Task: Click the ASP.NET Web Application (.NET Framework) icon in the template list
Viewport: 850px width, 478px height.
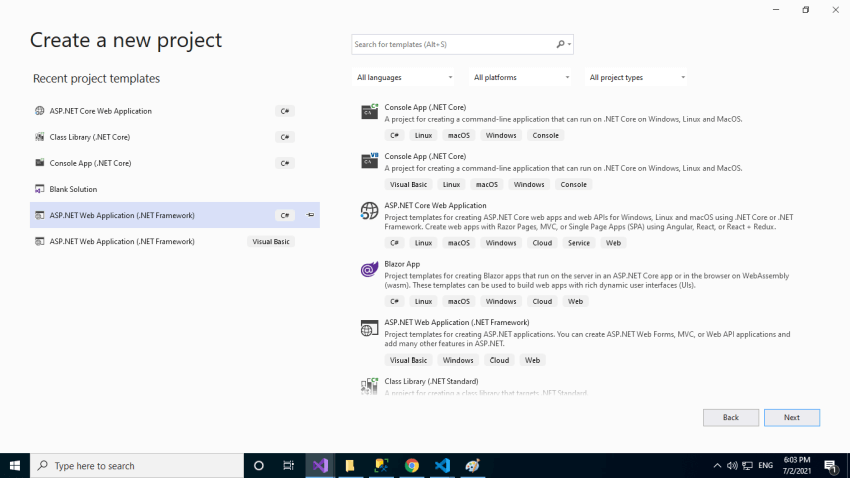Action: pos(370,328)
